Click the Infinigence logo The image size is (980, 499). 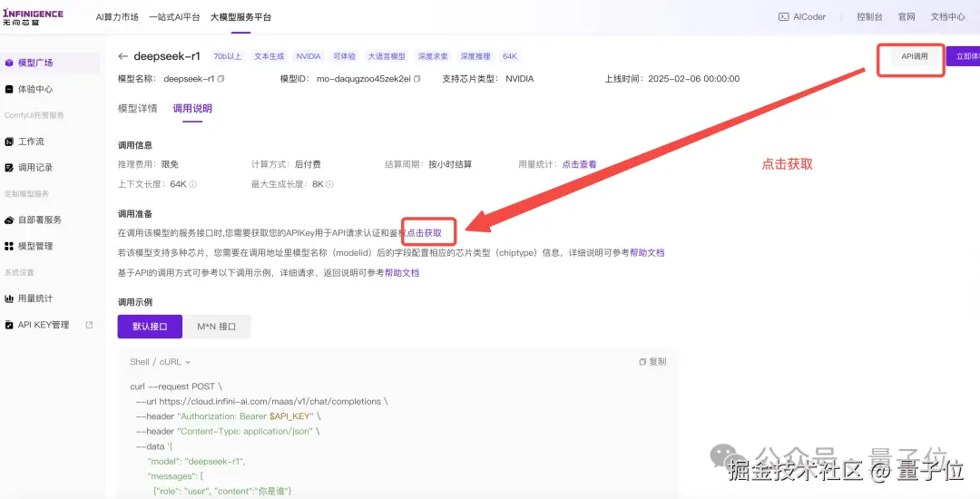coord(33,16)
